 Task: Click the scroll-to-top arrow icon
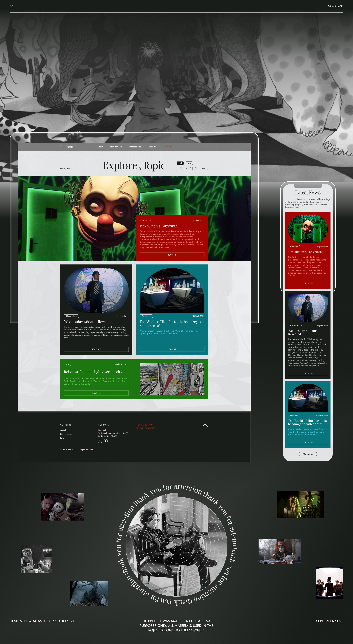tap(205, 426)
